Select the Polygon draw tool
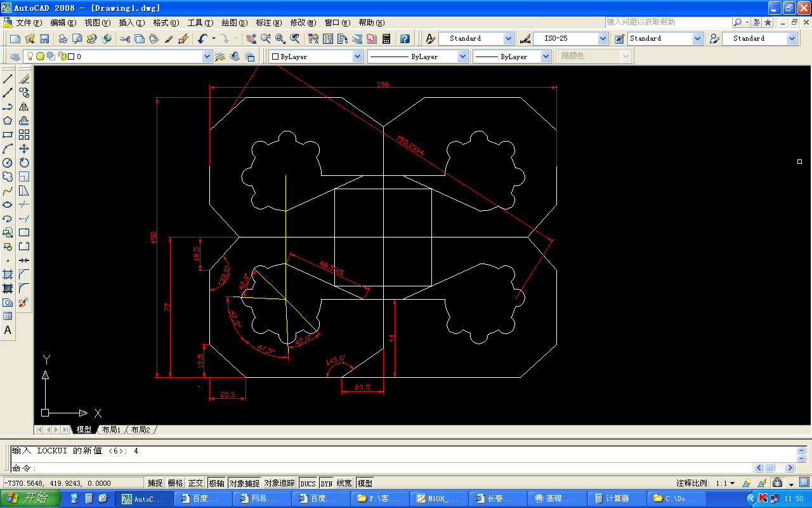 [x=8, y=121]
